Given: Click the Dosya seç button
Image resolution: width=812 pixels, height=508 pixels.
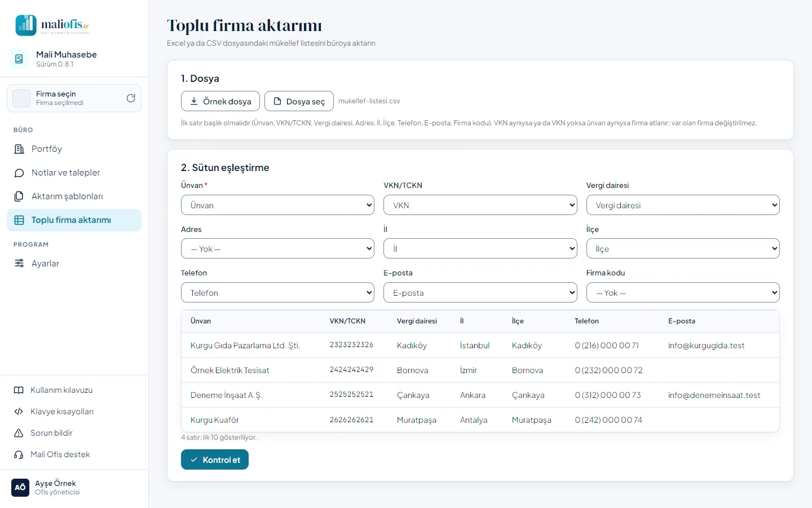Looking at the screenshot, I should tap(299, 101).
